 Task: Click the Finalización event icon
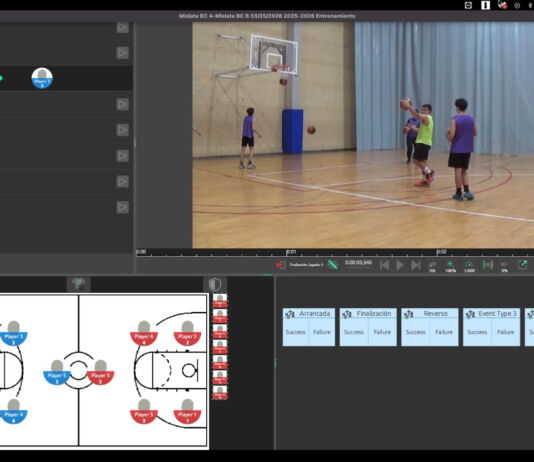tap(347, 314)
